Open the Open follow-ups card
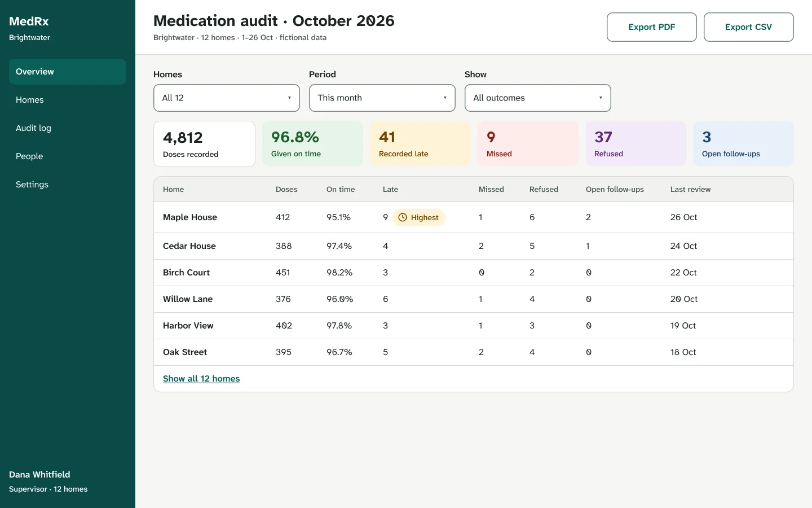This screenshot has width=812, height=508. (743, 144)
